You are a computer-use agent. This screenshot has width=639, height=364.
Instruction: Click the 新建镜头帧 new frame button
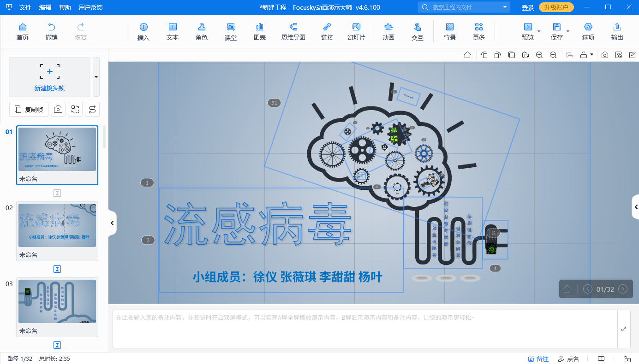50,77
